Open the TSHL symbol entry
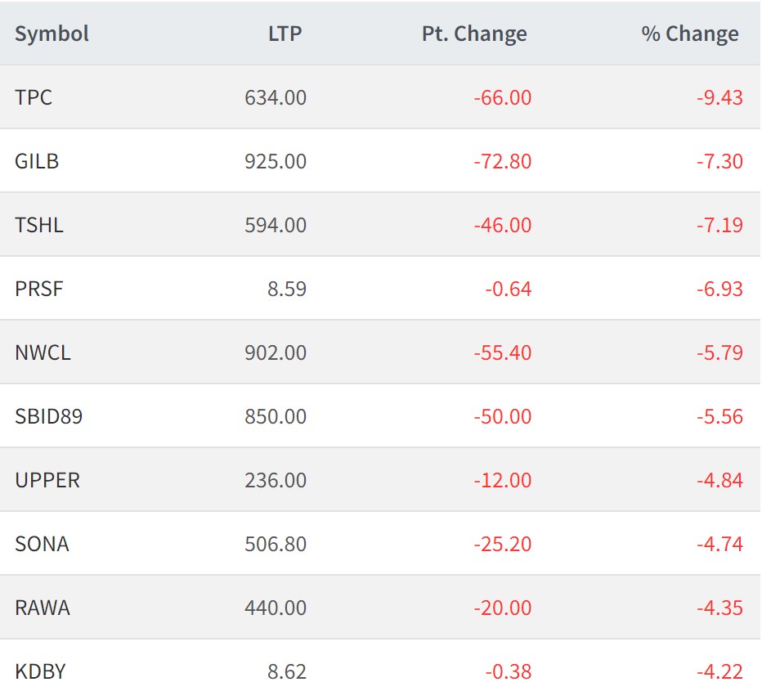Viewport: 762px width, 700px height. (38, 225)
